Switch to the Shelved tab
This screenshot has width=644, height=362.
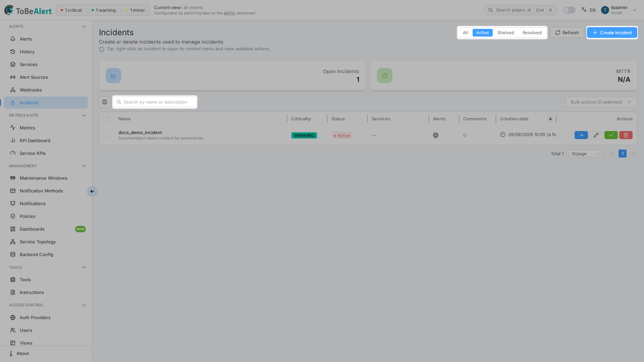pyautogui.click(x=505, y=33)
